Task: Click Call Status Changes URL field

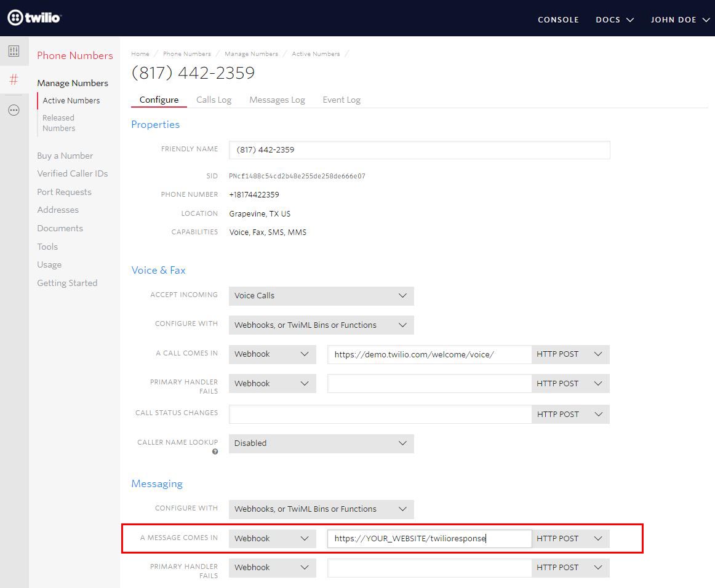Action: pos(380,415)
